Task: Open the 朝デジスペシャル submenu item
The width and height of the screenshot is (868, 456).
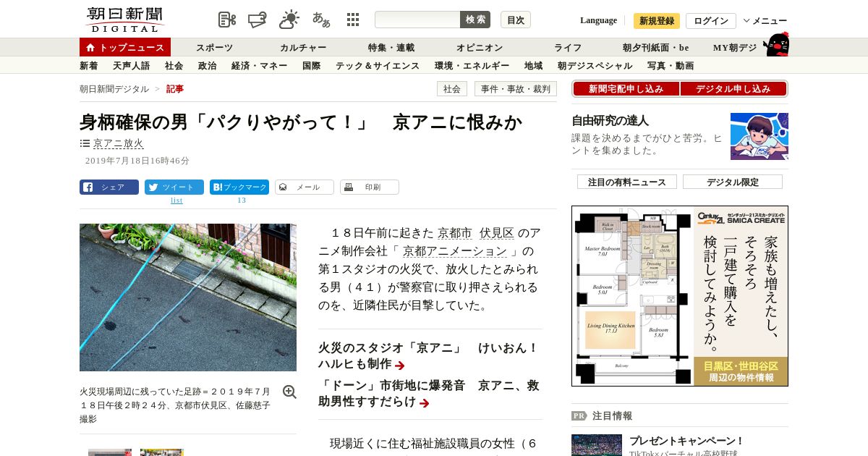Action: tap(595, 65)
